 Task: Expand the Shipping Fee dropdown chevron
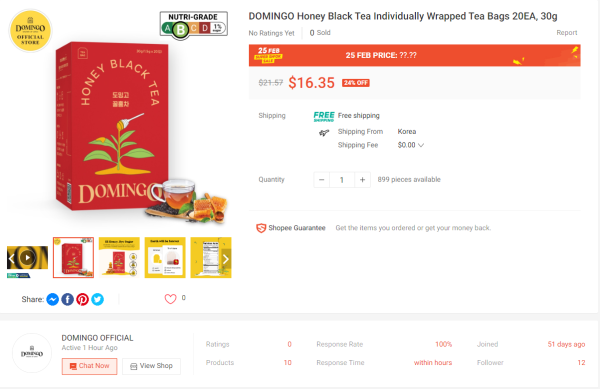click(x=421, y=145)
